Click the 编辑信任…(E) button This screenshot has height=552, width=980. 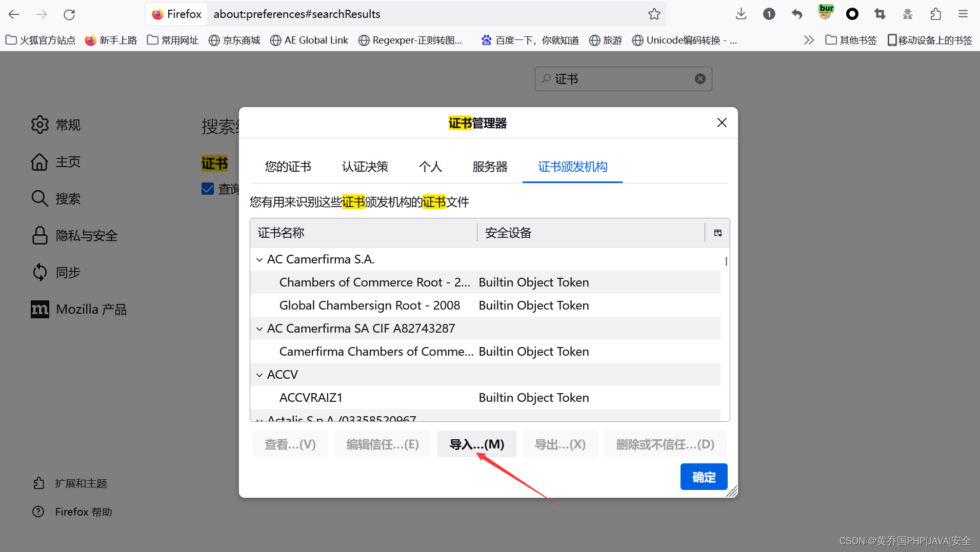pos(383,444)
